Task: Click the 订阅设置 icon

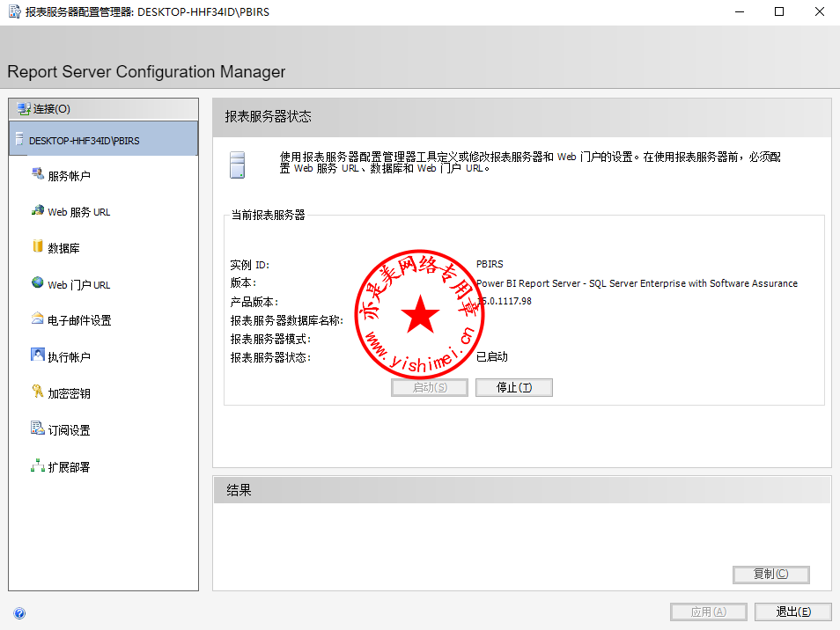Action: [38, 428]
